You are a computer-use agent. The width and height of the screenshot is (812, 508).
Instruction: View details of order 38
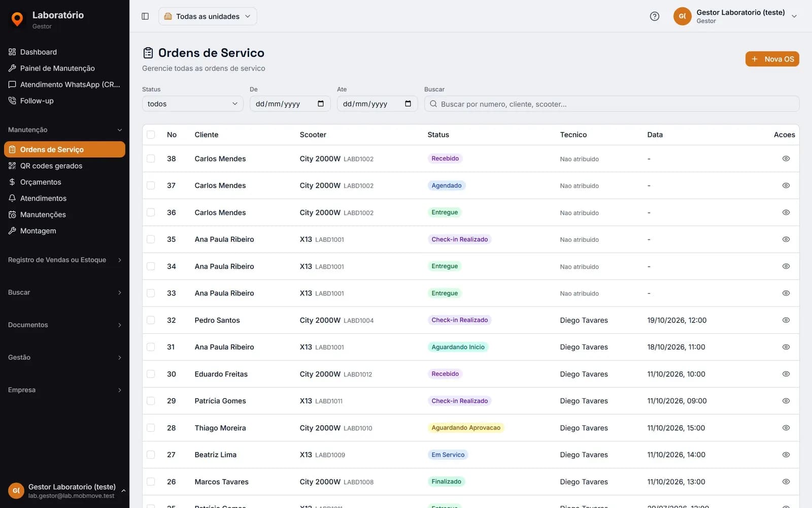786,158
